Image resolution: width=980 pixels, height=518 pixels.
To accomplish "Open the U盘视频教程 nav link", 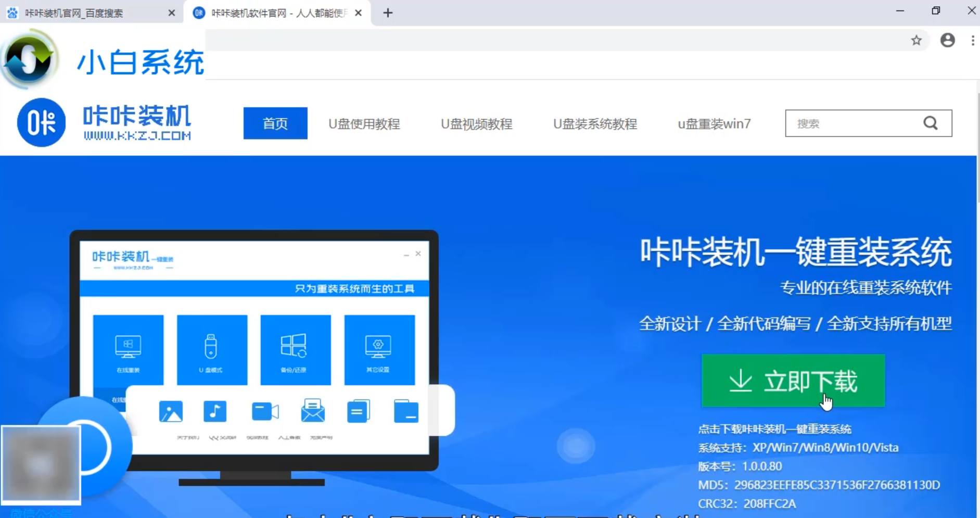I will [x=477, y=124].
